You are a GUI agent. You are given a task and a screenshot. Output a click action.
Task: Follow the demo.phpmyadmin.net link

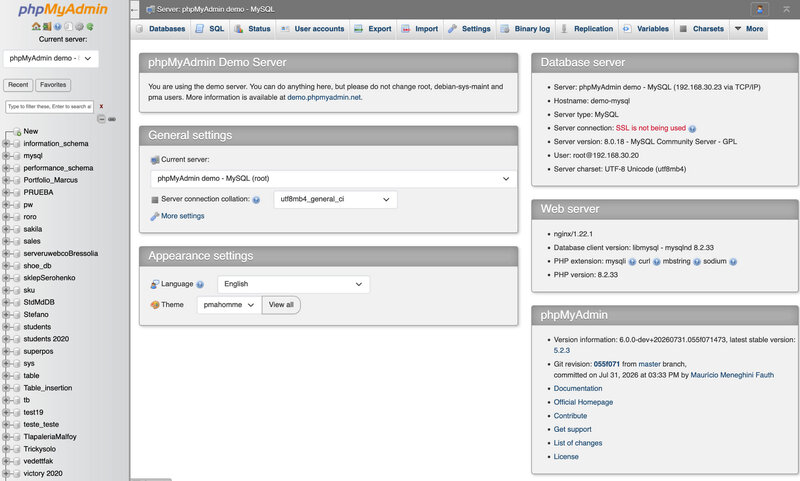324,97
